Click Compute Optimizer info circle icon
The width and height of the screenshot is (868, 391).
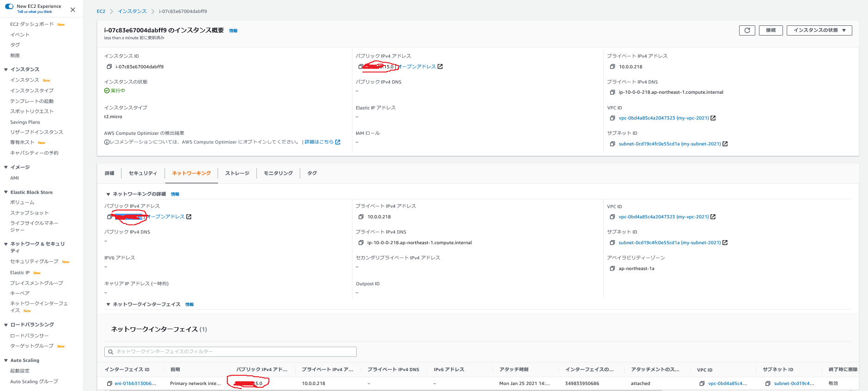[107, 142]
